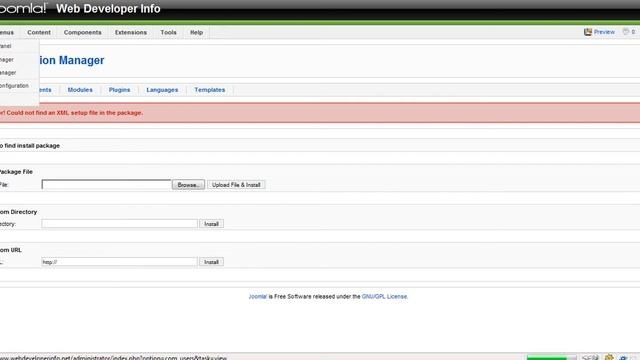The width and height of the screenshot is (640, 360).
Task: Open the Joomla! footer link
Action: [258, 297]
